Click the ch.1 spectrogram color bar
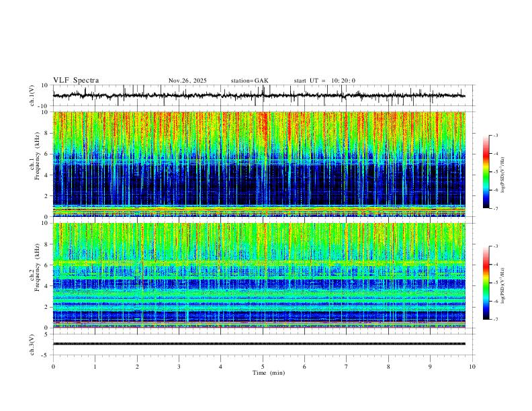Screen dimensions: 532x411 click(x=486, y=172)
